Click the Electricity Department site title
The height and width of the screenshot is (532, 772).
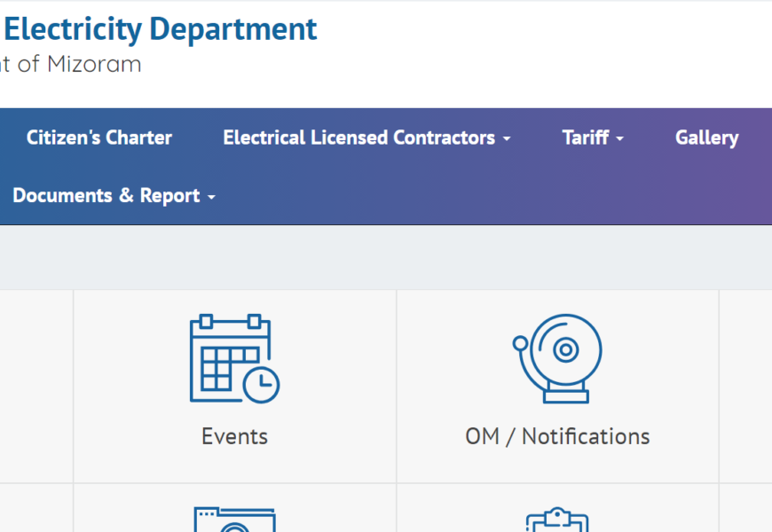160,29
